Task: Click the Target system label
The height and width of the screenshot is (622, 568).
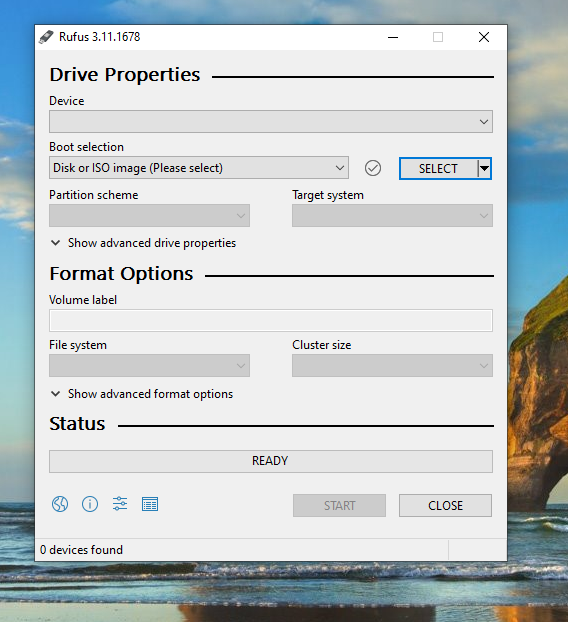Action: coord(328,195)
